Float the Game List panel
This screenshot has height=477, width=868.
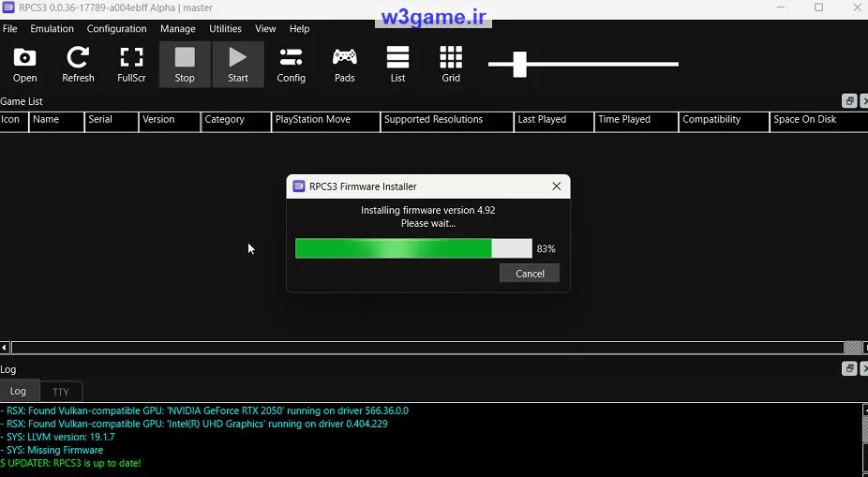point(849,101)
